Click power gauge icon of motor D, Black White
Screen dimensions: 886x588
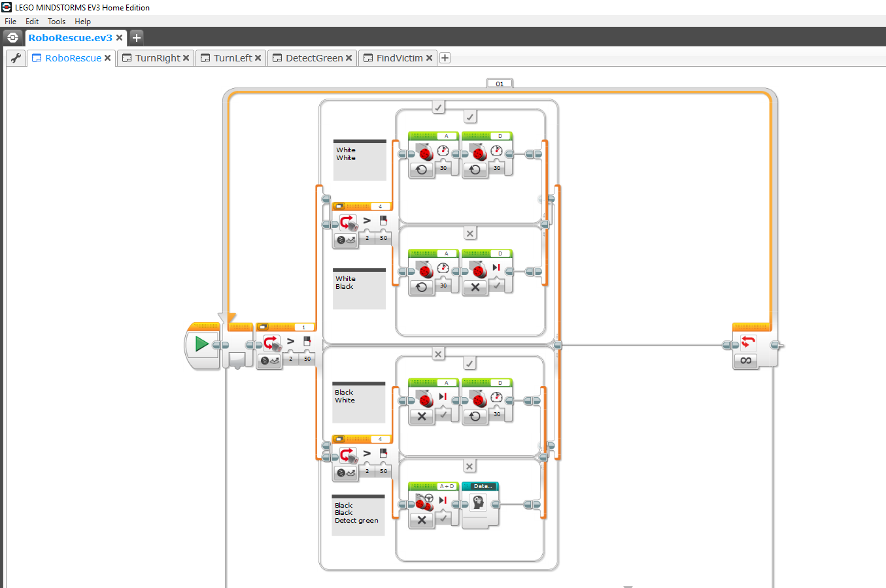(x=497, y=397)
